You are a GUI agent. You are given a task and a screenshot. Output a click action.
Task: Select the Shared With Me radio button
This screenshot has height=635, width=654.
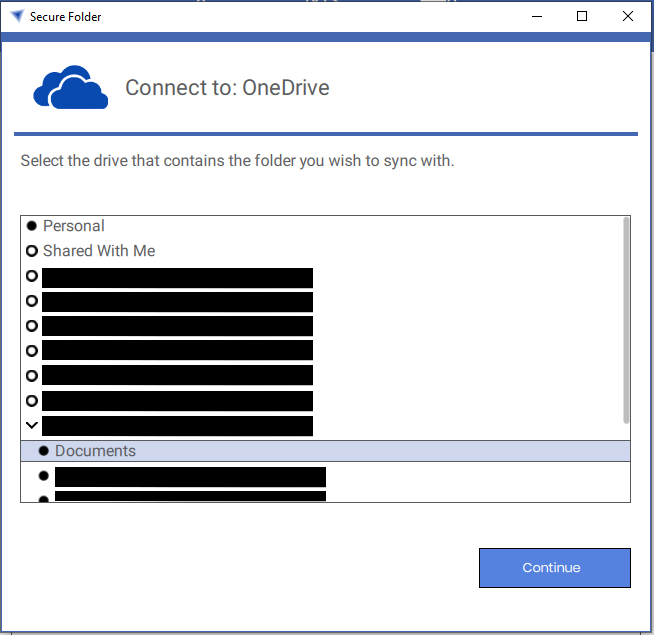[32, 251]
